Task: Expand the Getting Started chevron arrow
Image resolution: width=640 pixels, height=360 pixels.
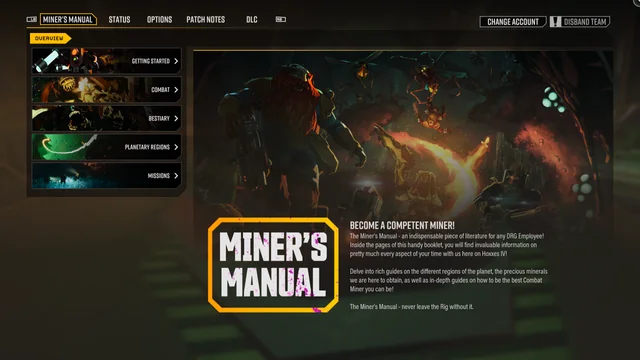Action: pyautogui.click(x=176, y=61)
